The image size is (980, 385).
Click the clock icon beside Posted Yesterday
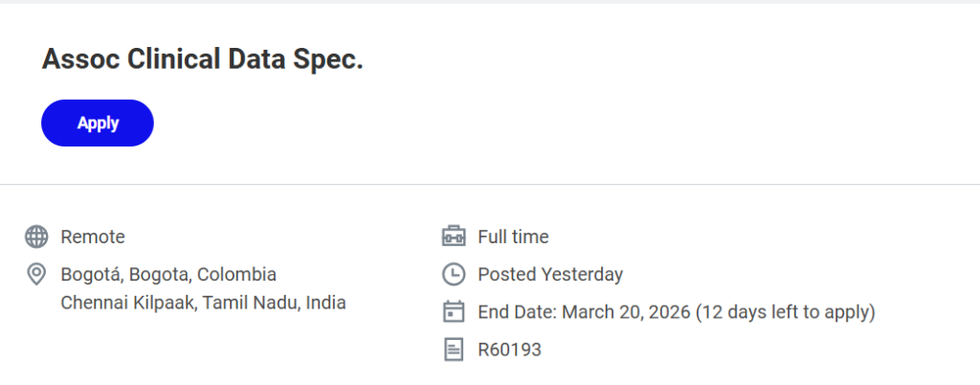(x=454, y=275)
